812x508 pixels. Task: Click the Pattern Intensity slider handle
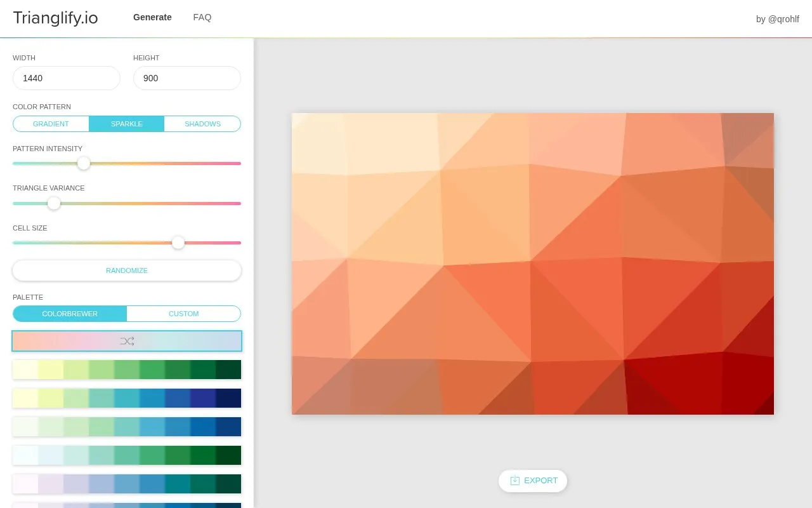84,163
